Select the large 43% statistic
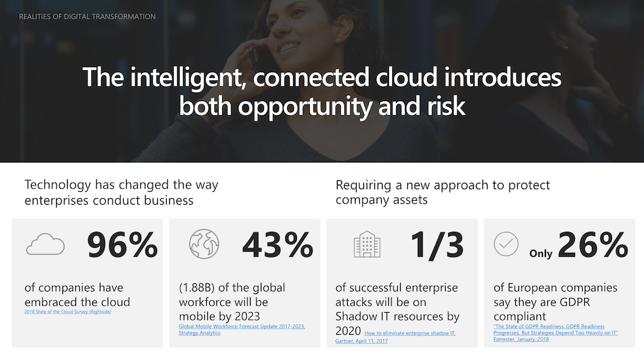644x354 pixels. 278,245
